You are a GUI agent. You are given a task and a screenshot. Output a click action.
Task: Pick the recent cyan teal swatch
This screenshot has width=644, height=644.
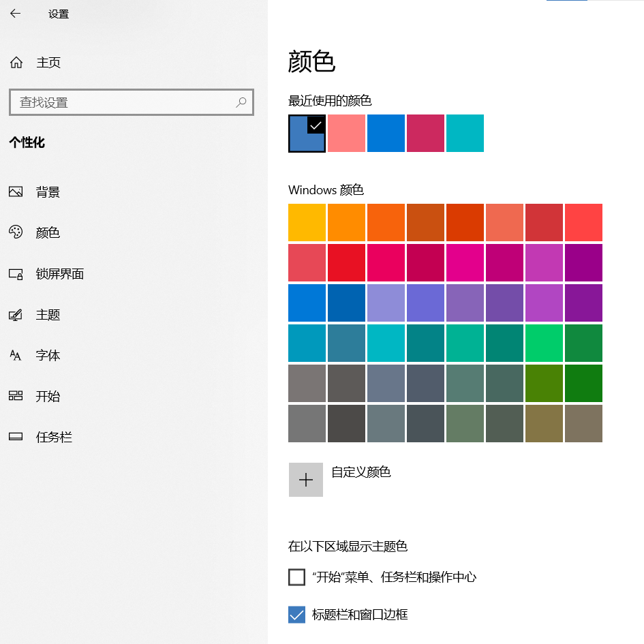(x=465, y=134)
